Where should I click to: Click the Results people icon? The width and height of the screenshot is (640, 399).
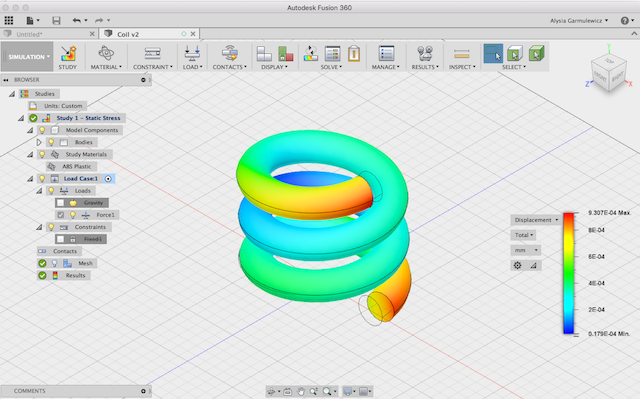(x=425, y=53)
